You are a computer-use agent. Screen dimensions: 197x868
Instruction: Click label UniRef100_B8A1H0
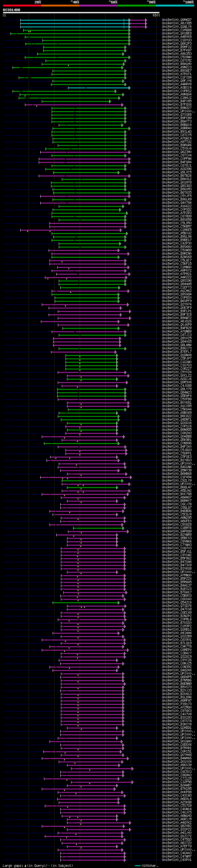coord(177,64)
